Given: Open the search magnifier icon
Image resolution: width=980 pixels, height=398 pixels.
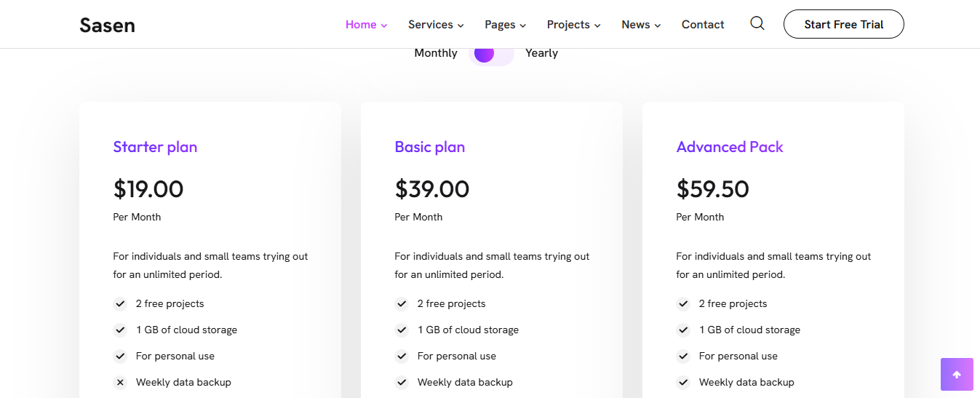Looking at the screenshot, I should [x=757, y=24].
